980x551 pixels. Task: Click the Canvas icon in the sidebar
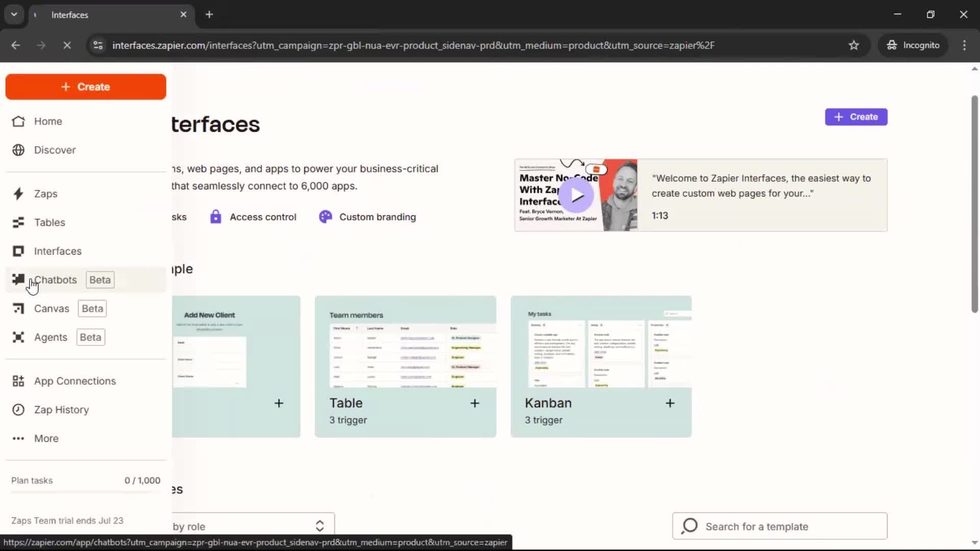(18, 309)
